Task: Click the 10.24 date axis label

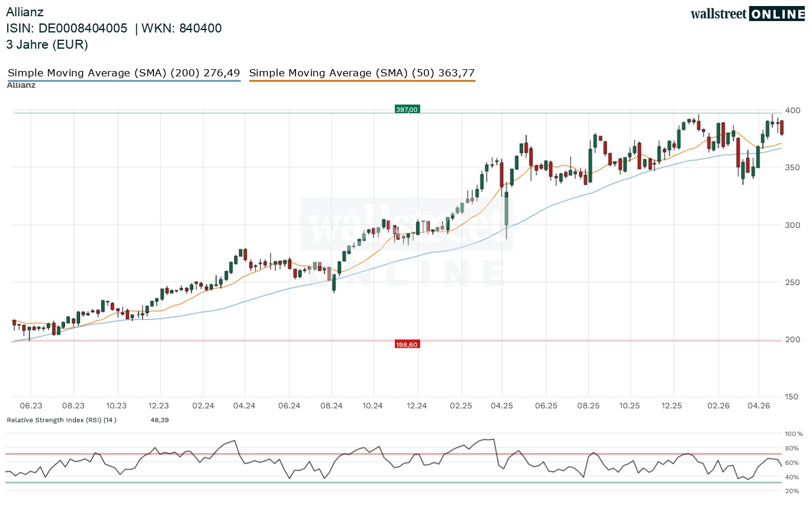Action: 373,406
